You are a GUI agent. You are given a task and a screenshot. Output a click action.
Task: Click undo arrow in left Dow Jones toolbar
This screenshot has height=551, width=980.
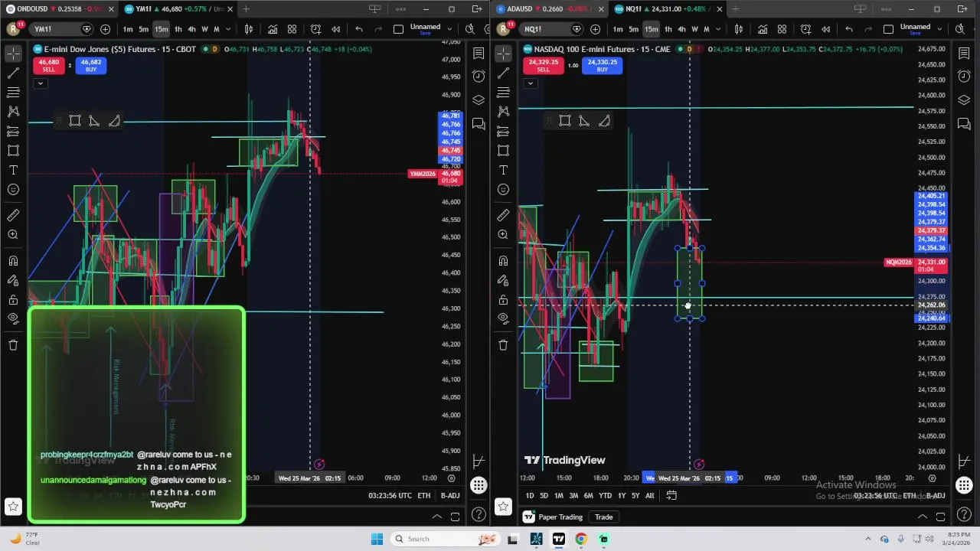pos(359,29)
